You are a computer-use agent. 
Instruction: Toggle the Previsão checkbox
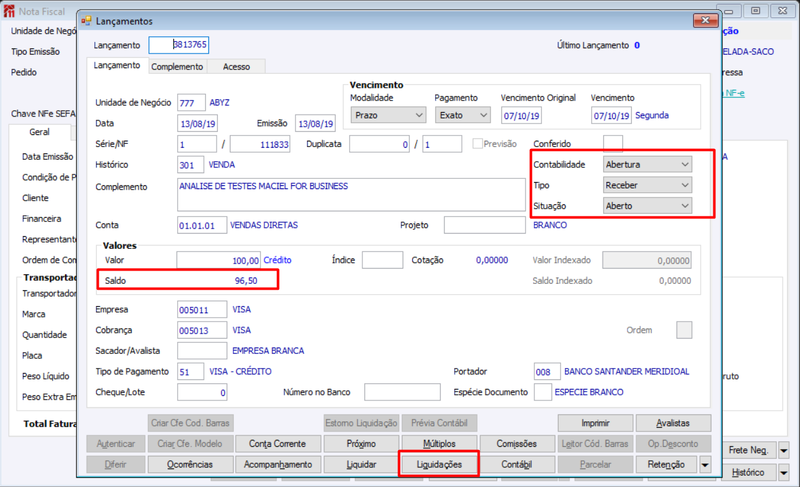point(477,144)
